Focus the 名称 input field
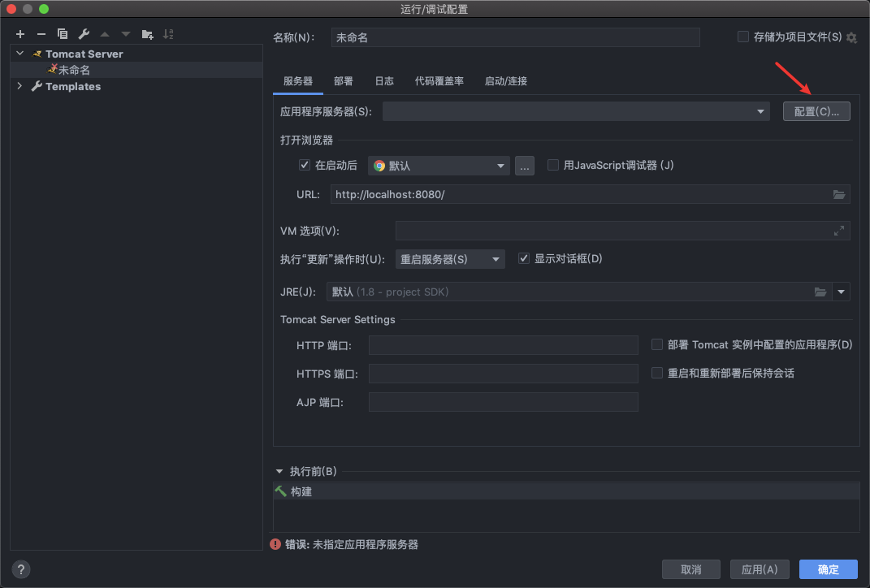 coord(516,37)
